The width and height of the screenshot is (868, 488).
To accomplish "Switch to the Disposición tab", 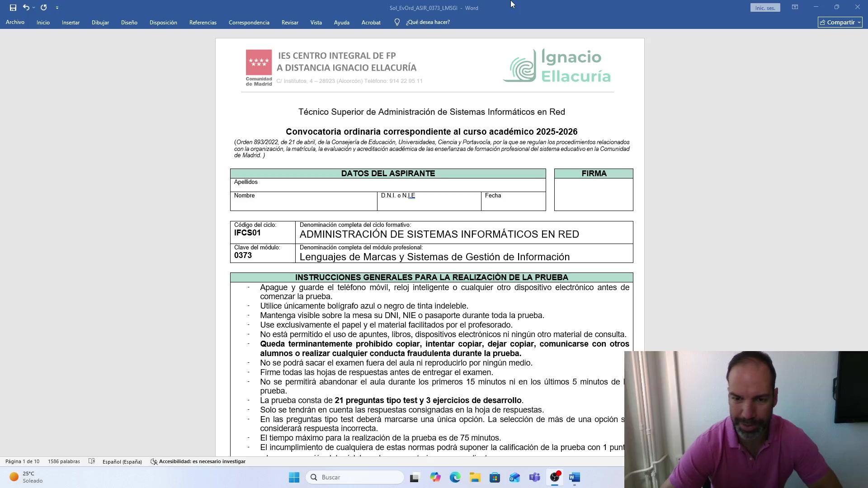I will tap(163, 22).
